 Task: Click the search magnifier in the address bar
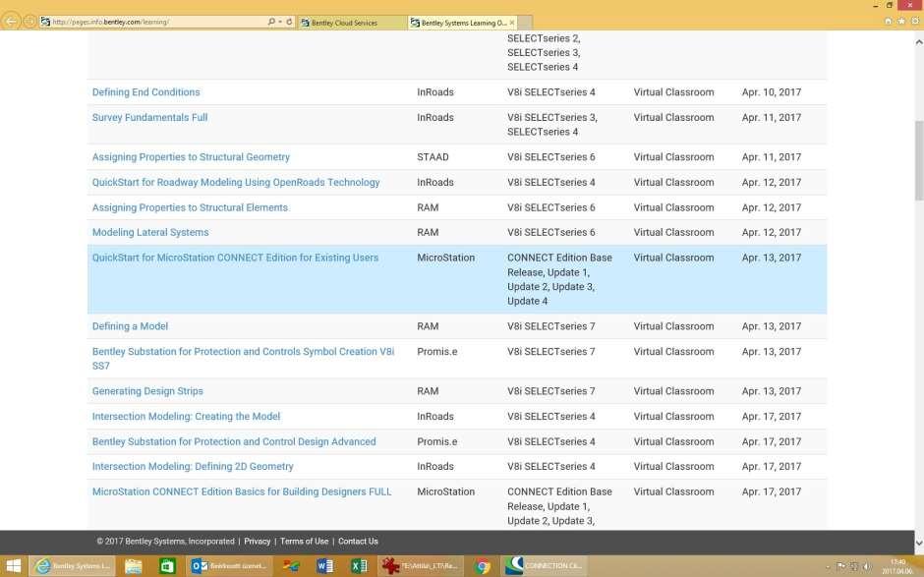click(x=271, y=22)
